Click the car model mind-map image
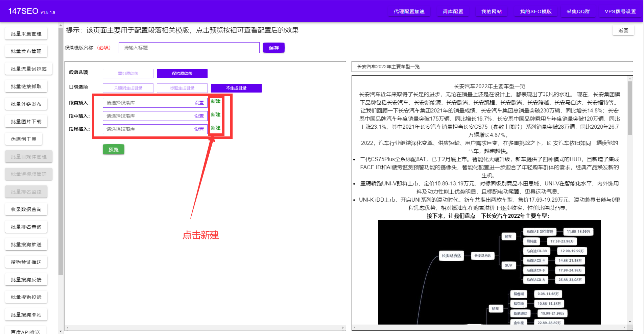The width and height of the screenshot is (644, 334). click(489, 272)
